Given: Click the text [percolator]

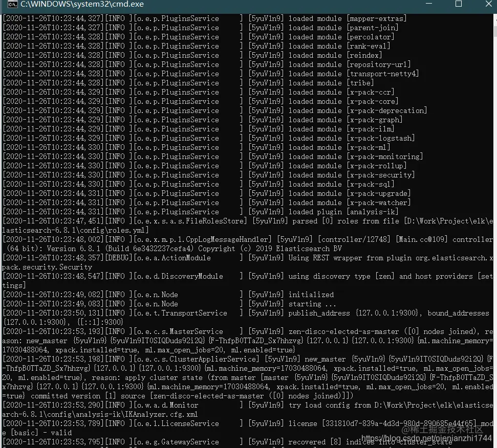Looking at the screenshot, I should (x=370, y=37).
